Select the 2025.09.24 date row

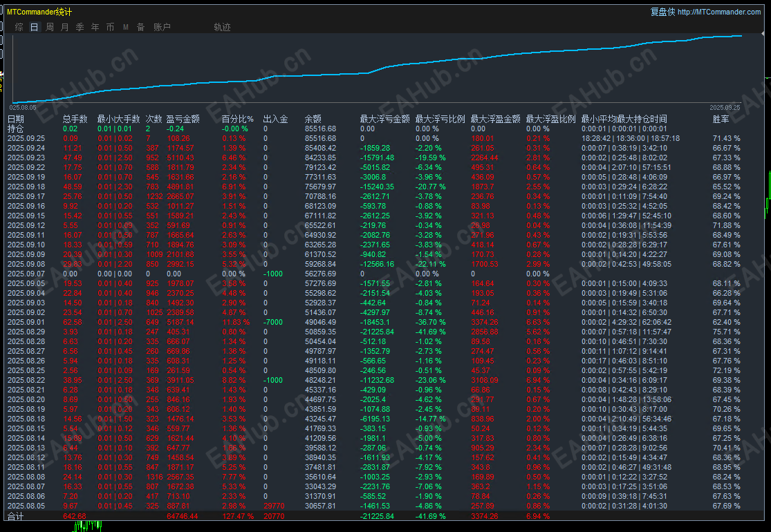(x=26, y=148)
